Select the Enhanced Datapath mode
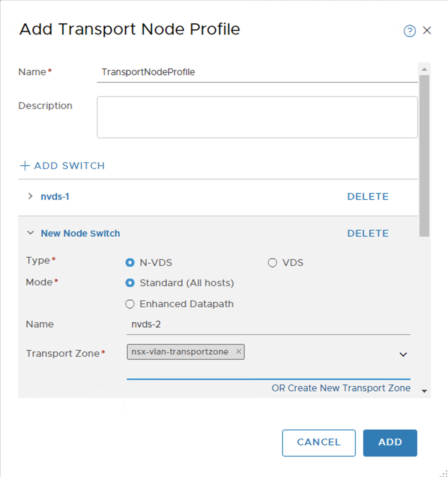Screen dimensions: 448x477 pyautogui.click(x=130, y=304)
